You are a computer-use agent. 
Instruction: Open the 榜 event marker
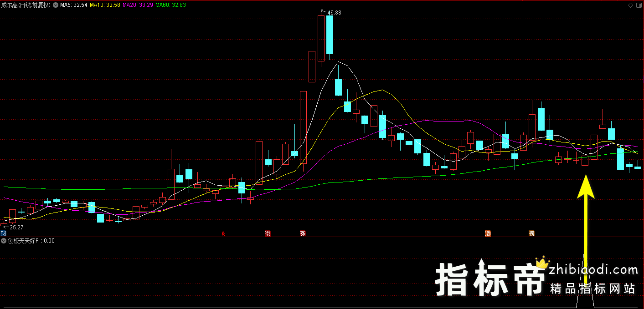531,233
